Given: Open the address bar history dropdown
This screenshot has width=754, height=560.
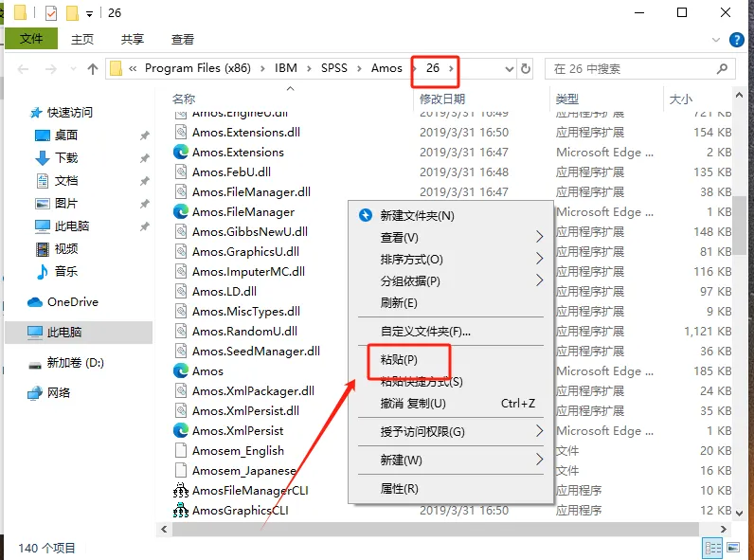Looking at the screenshot, I should pyautogui.click(x=510, y=69).
